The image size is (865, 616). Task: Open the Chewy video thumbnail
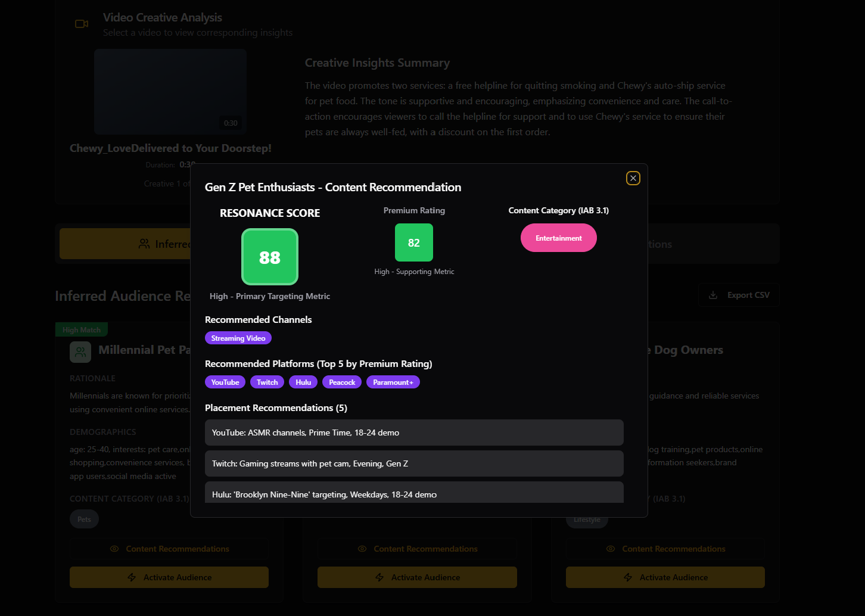pyautogui.click(x=170, y=92)
